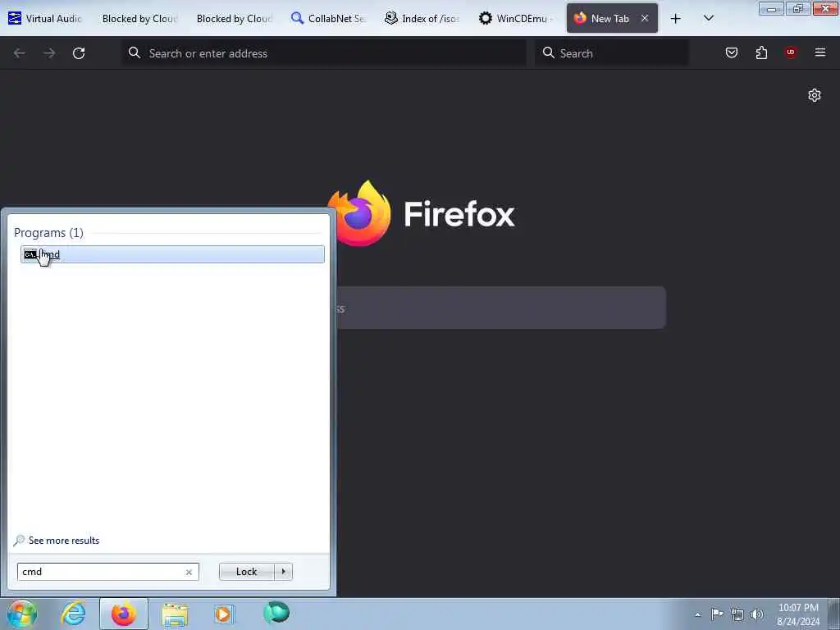The height and width of the screenshot is (630, 840).
Task: Switch to the Index of /isos tab
Action: (422, 18)
